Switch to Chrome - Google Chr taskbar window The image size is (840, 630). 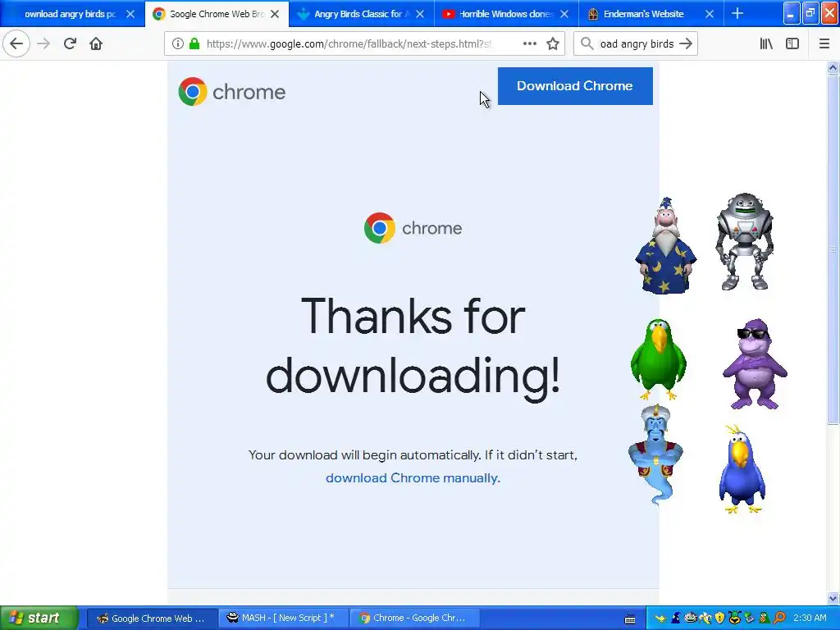coord(413,618)
